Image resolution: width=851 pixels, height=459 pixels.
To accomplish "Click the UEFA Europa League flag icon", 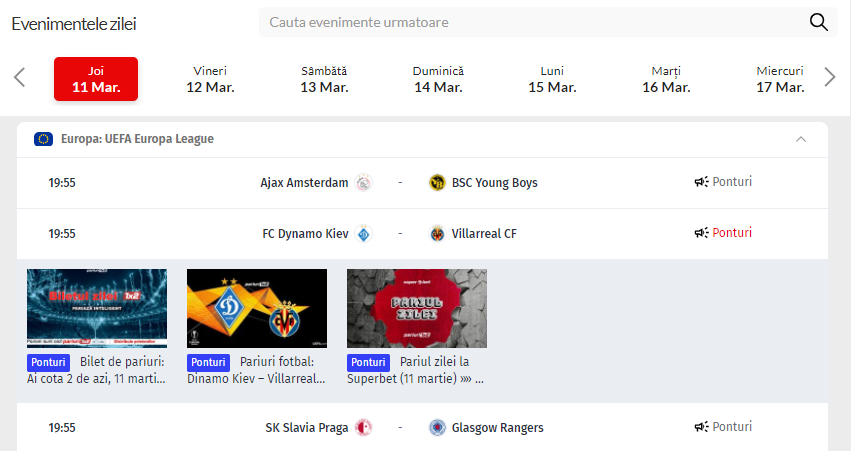I will click(x=43, y=139).
